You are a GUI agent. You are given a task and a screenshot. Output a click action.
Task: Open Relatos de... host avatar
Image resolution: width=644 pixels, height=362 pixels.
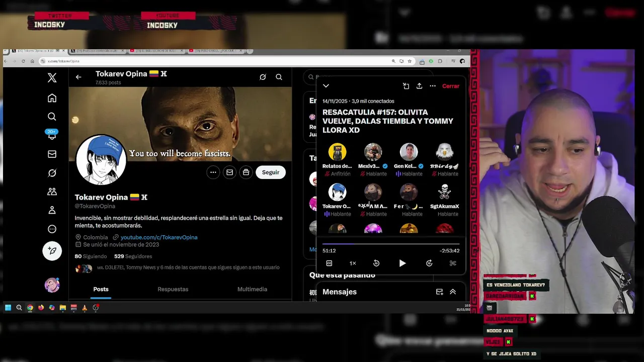click(x=337, y=152)
